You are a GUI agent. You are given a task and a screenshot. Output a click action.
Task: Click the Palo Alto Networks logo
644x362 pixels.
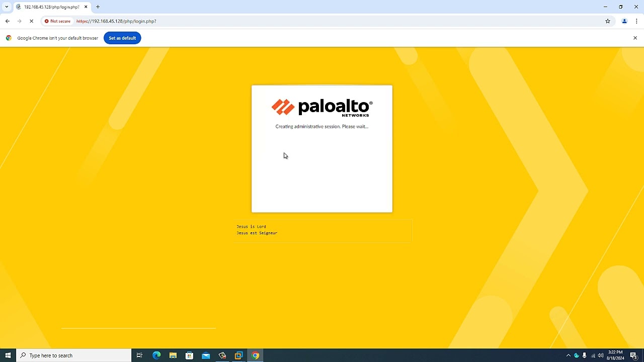[x=322, y=108]
